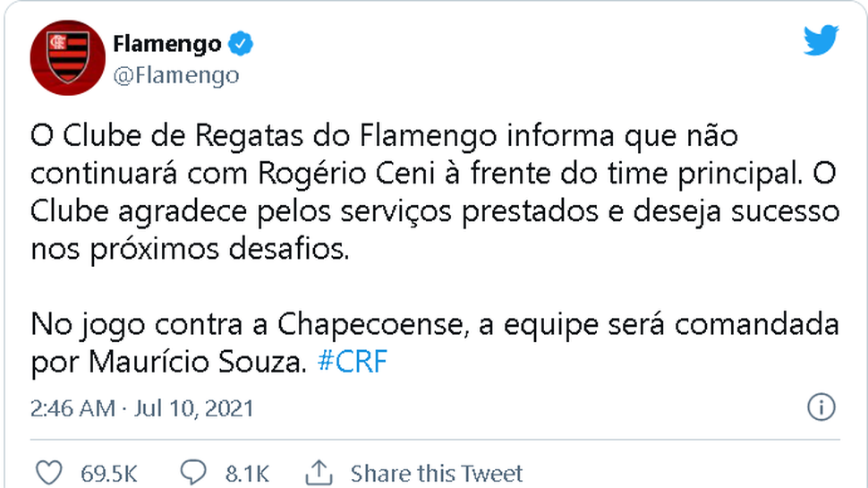868x488 pixels.
Task: Click the 69.5K likes count
Action: click(x=108, y=475)
